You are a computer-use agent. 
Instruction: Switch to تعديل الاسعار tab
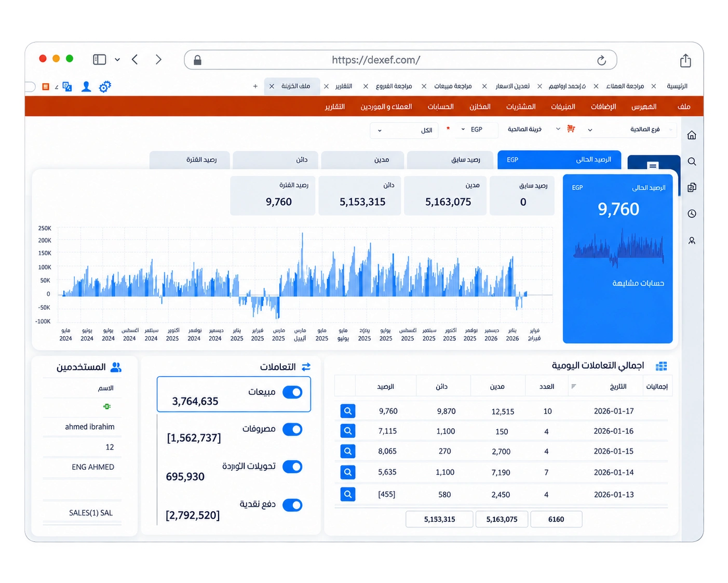point(513,86)
